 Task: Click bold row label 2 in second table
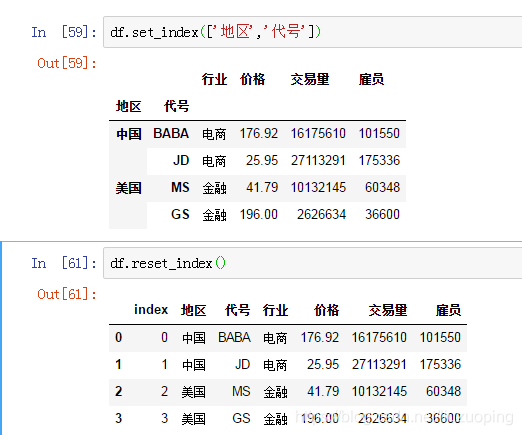pyautogui.click(x=119, y=391)
